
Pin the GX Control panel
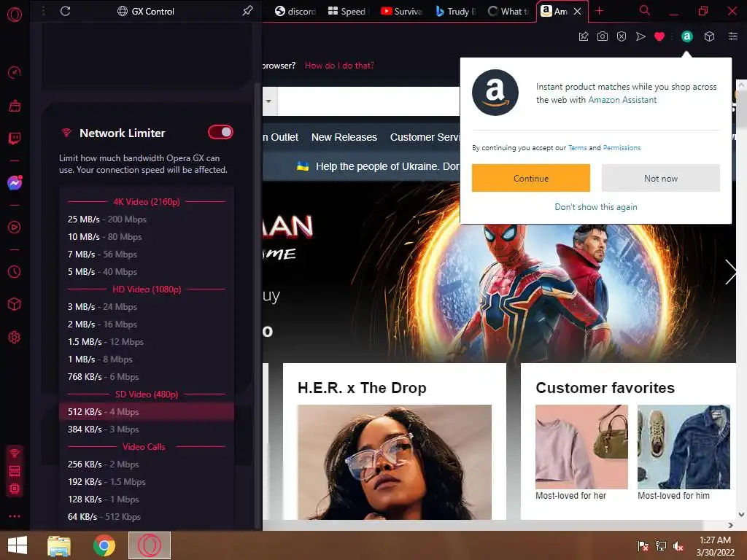(x=247, y=11)
